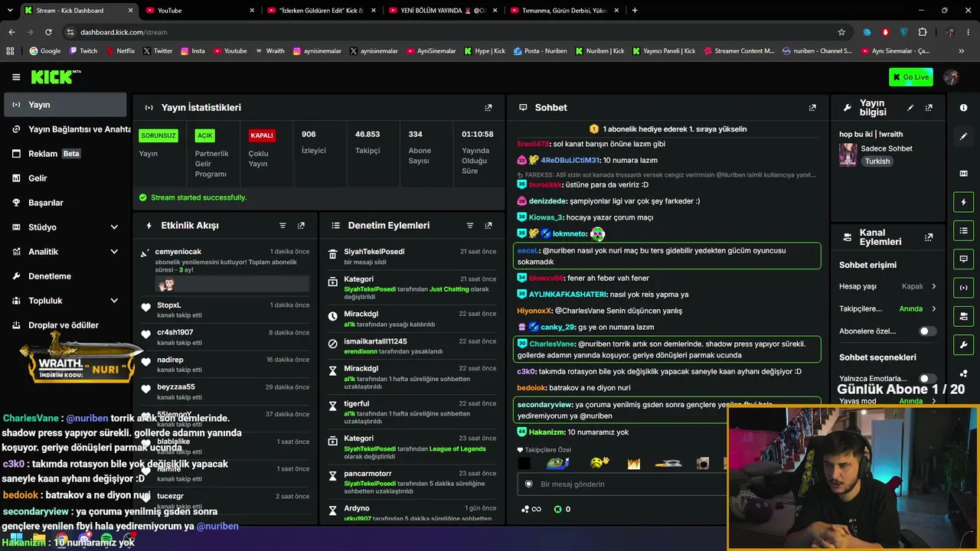The image size is (980, 551).
Task: Edit stream info with the pencil icon in Yayın bilgisi
Action: coord(910,108)
